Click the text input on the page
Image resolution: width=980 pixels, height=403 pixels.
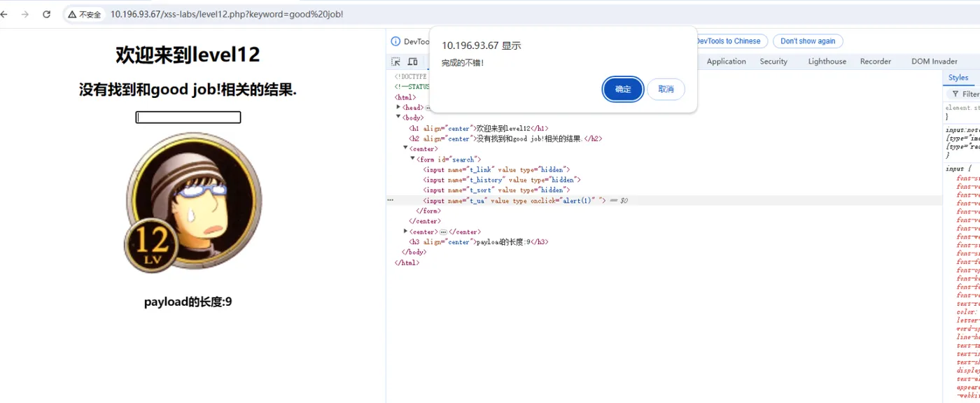[x=188, y=118]
